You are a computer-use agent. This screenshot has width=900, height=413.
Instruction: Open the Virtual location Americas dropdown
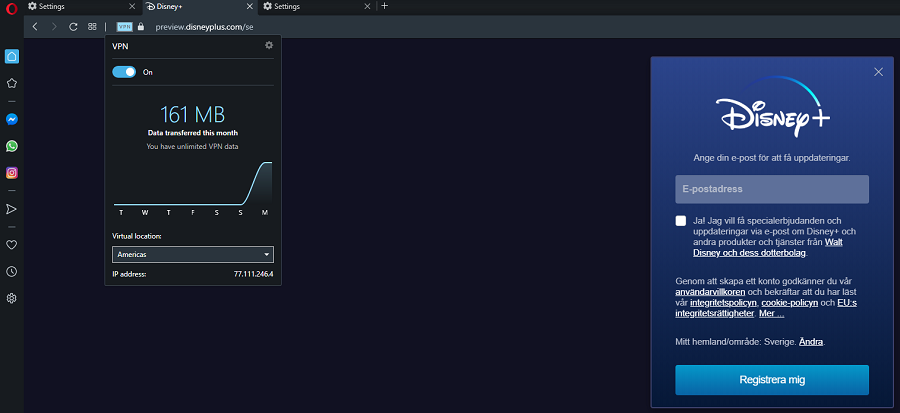193,254
